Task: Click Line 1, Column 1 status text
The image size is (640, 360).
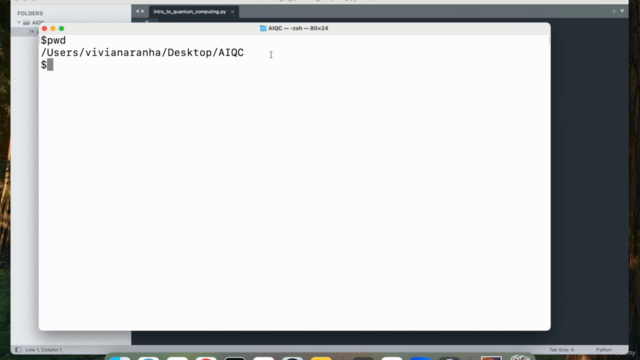Action: point(44,350)
